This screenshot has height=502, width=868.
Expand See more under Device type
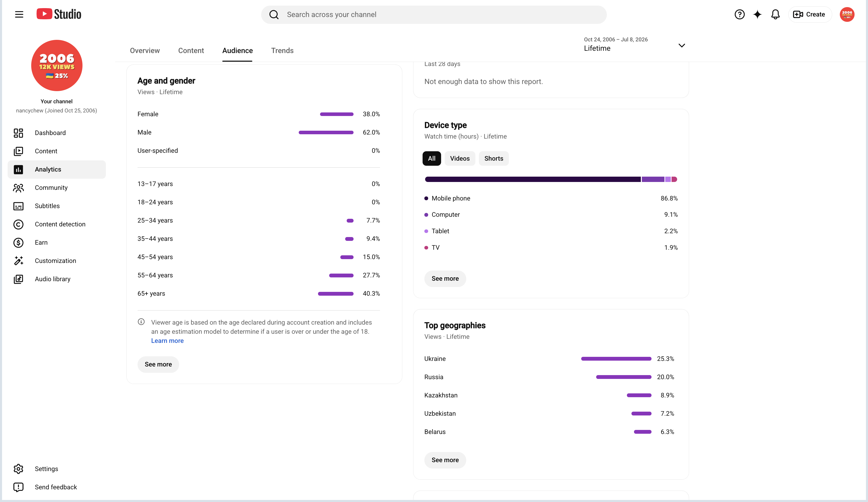click(x=445, y=278)
